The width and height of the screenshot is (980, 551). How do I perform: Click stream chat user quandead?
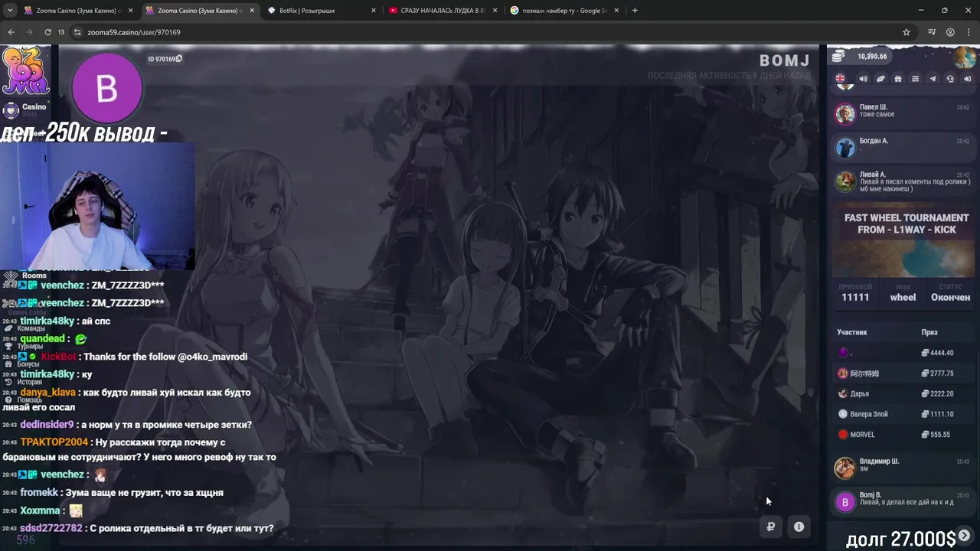(x=43, y=339)
